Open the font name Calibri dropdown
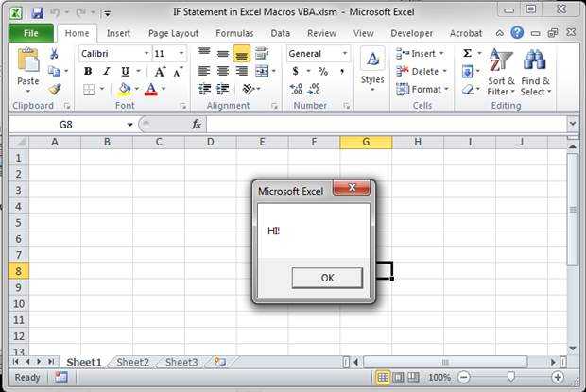This screenshot has width=586, height=392. point(146,54)
